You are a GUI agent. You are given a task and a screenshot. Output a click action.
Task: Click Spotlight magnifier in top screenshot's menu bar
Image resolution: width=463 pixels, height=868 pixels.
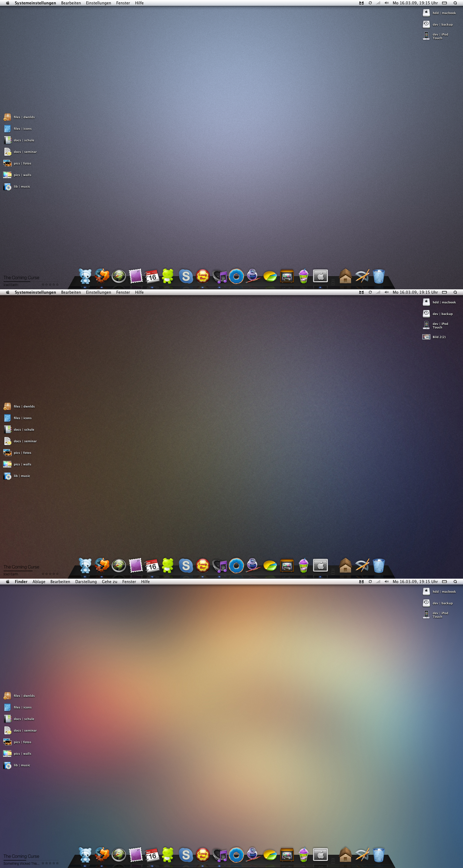[455, 3]
